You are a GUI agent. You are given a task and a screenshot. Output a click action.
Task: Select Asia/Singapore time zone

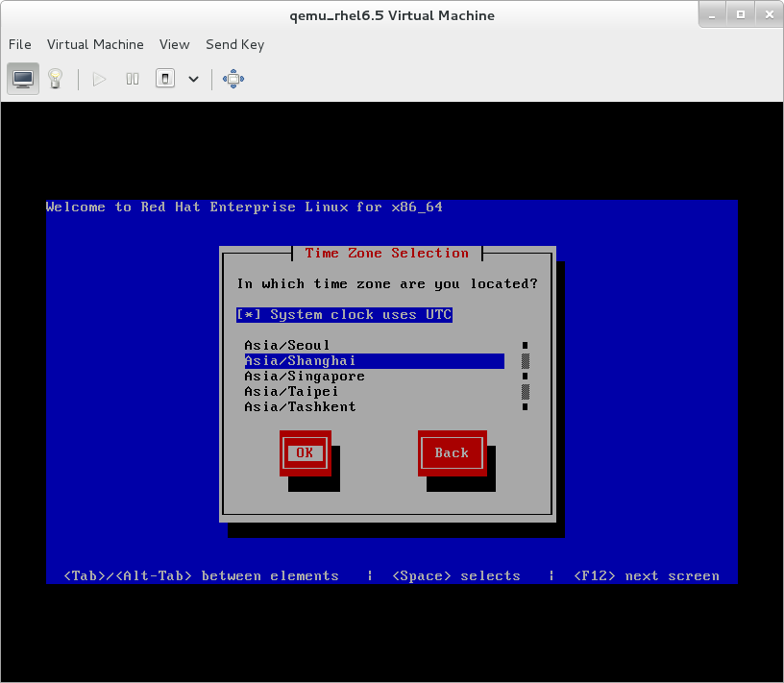[374, 377]
